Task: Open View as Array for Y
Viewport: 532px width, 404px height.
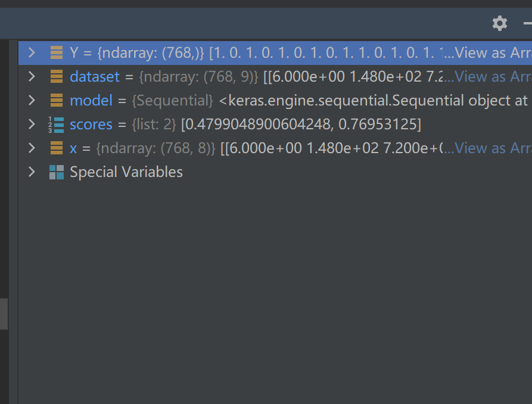Action: pos(492,52)
